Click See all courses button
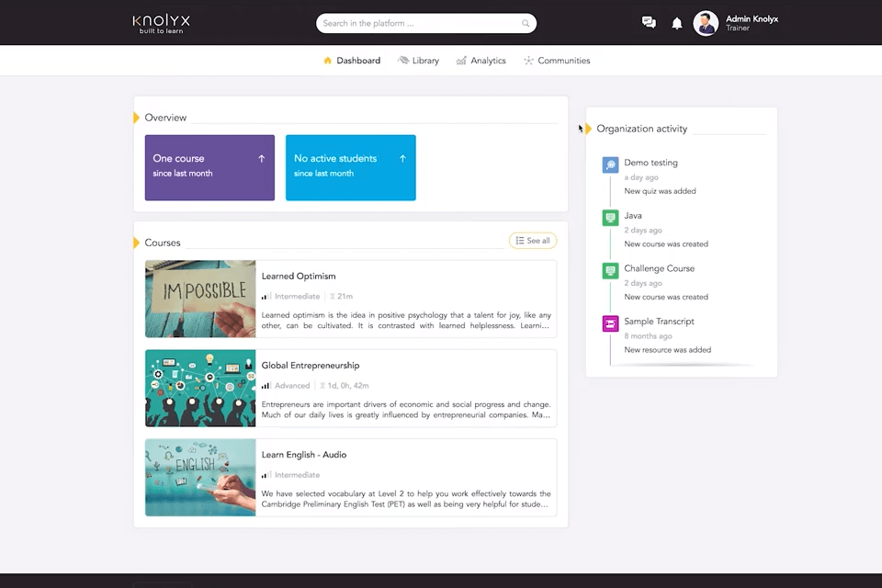 533,241
